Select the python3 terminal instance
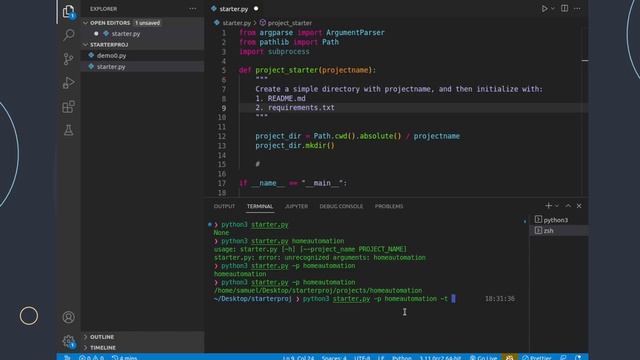 [x=559, y=220]
